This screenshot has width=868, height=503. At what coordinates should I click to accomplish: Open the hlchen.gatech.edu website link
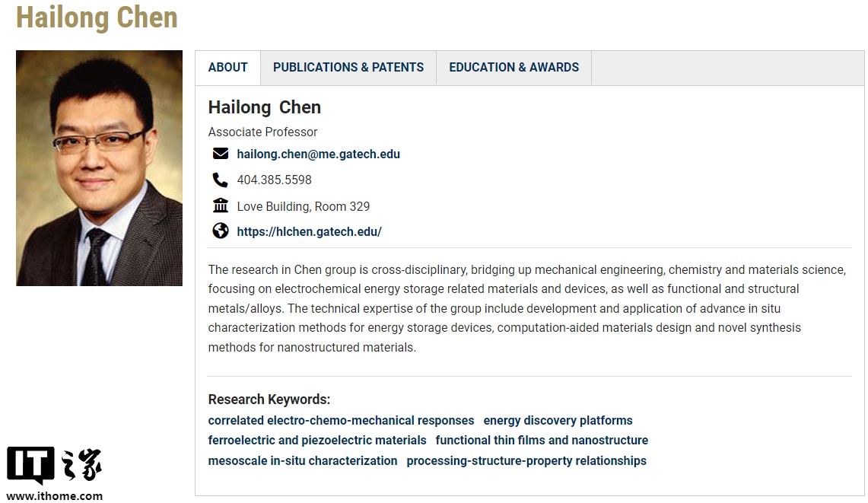[x=309, y=231]
